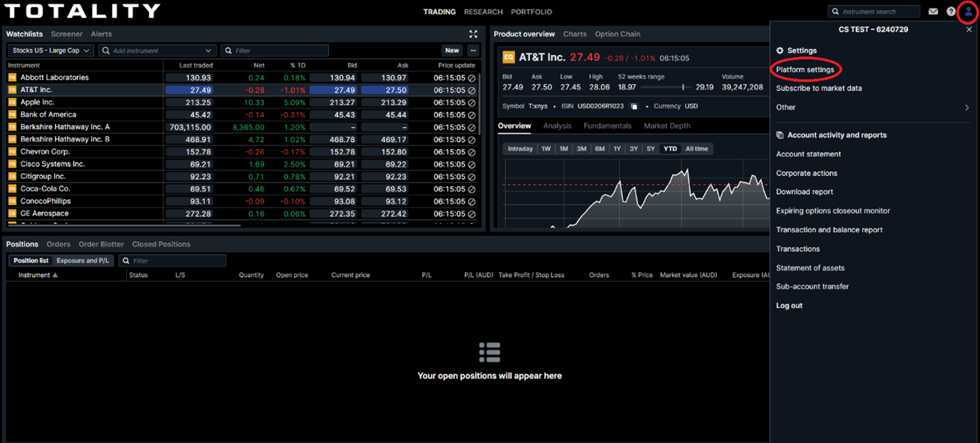Select the 1Y chart range
This screenshot has height=443, width=980.
(617, 149)
